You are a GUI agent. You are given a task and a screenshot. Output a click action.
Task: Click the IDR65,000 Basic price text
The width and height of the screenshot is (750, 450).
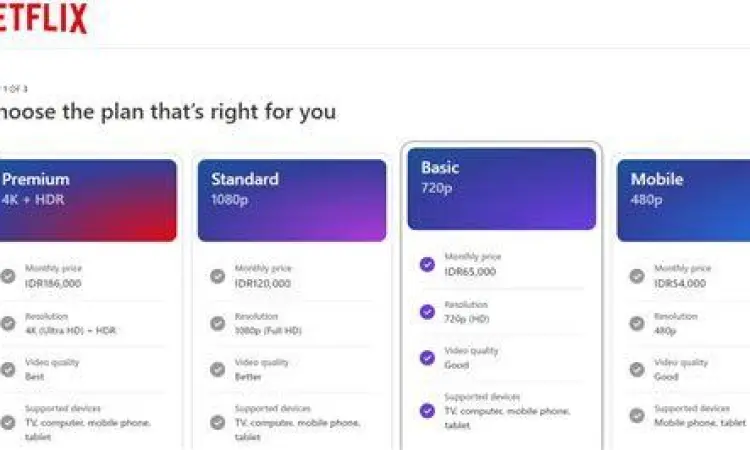pos(471,271)
